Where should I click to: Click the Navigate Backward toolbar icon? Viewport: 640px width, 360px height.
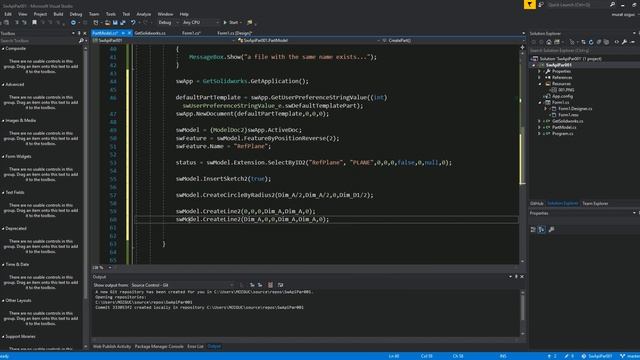tap(73, 22)
